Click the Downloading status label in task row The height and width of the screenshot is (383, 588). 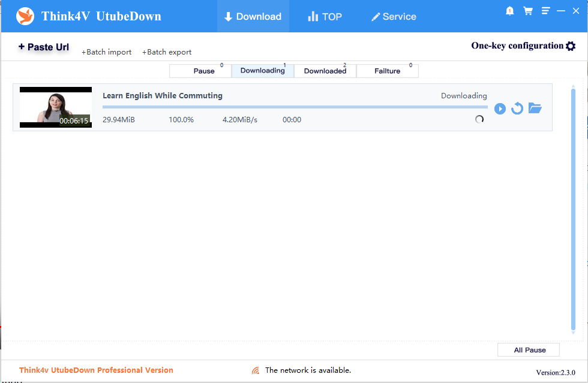[464, 96]
